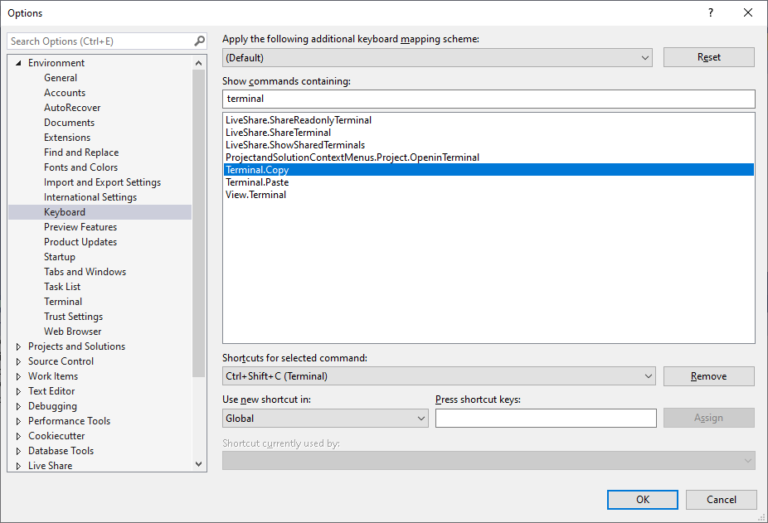Select the View.Terminal command
768x523 pixels.
pos(256,195)
